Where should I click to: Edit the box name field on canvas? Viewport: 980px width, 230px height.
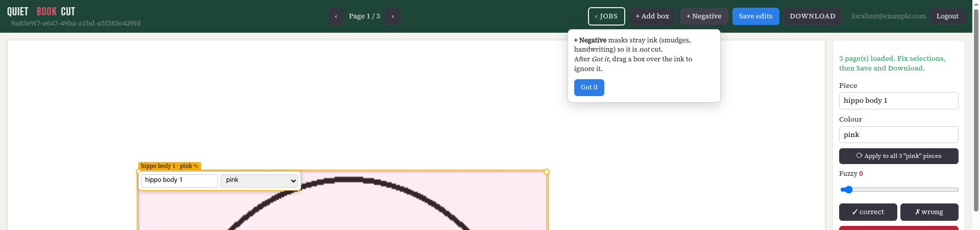(180, 180)
